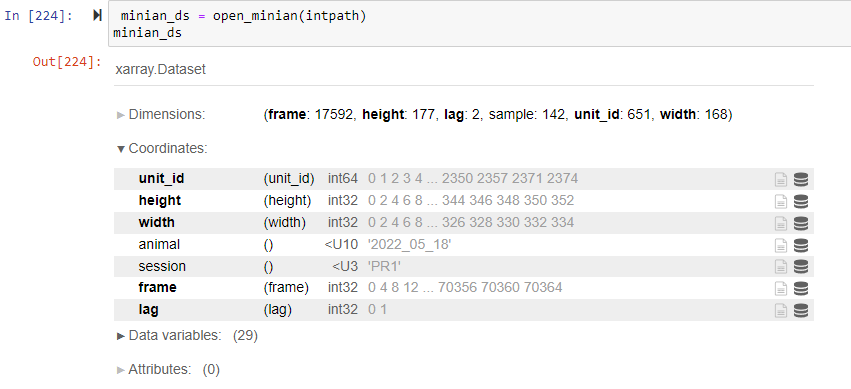Show attributes icon for frame coordinate
The image size is (851, 389).
coord(780,288)
